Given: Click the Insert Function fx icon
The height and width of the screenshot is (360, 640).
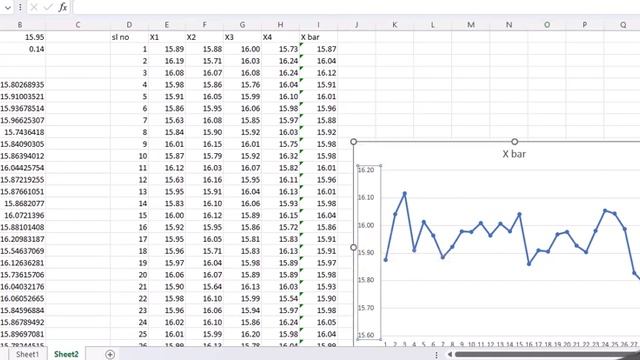Looking at the screenshot, I should 62,7.
